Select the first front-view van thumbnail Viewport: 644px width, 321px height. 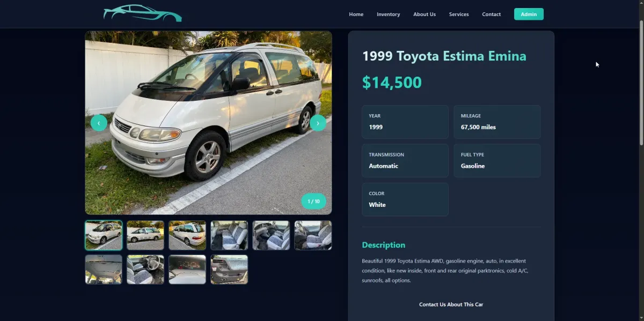pyautogui.click(x=104, y=235)
